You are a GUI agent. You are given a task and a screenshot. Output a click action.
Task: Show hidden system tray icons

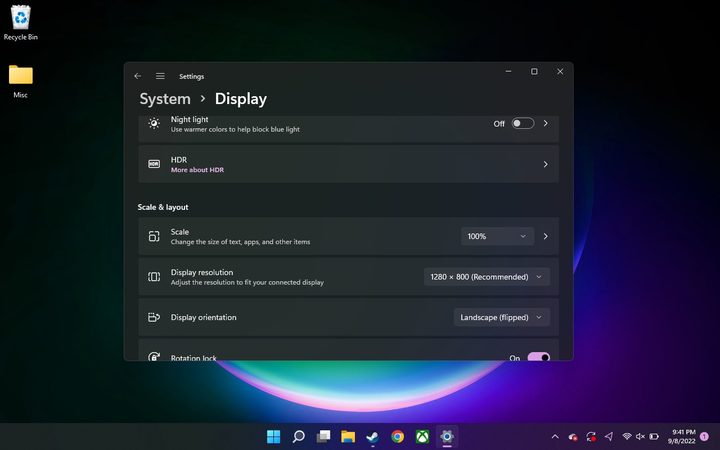pos(555,436)
